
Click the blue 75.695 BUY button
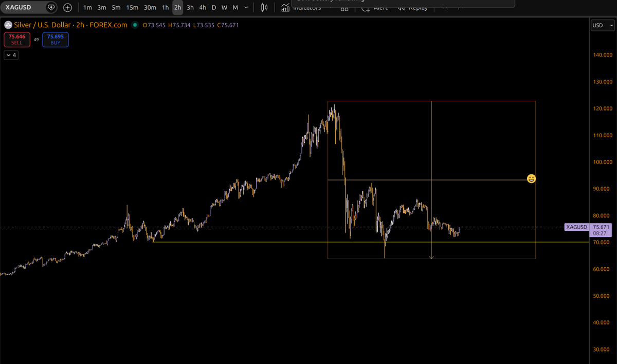coord(56,40)
